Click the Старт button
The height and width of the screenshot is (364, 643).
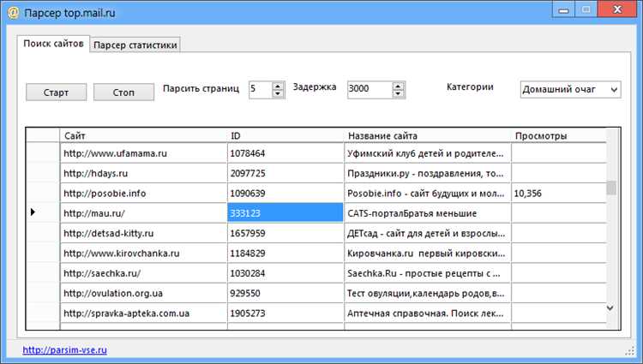(x=57, y=92)
